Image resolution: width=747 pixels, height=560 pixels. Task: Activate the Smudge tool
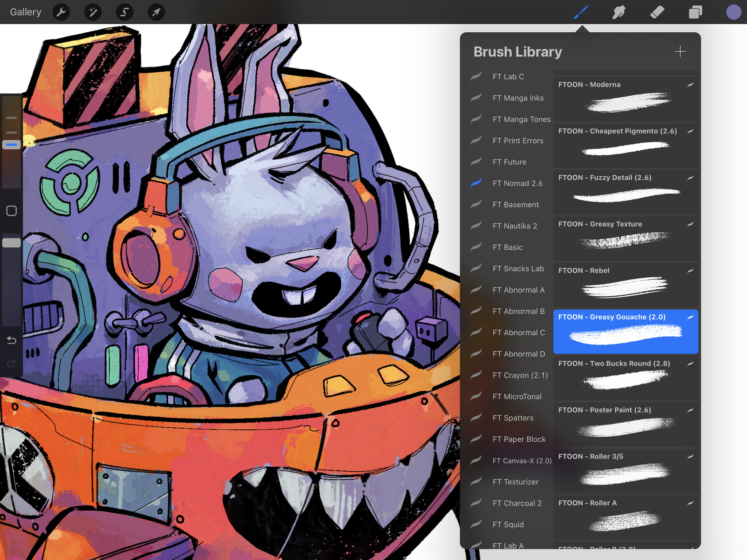pyautogui.click(x=619, y=12)
